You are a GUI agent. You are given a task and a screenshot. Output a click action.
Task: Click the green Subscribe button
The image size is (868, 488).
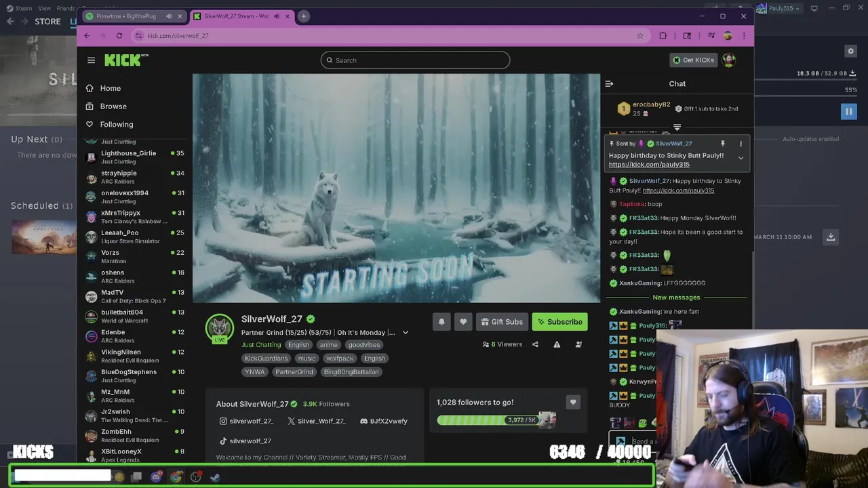point(559,322)
